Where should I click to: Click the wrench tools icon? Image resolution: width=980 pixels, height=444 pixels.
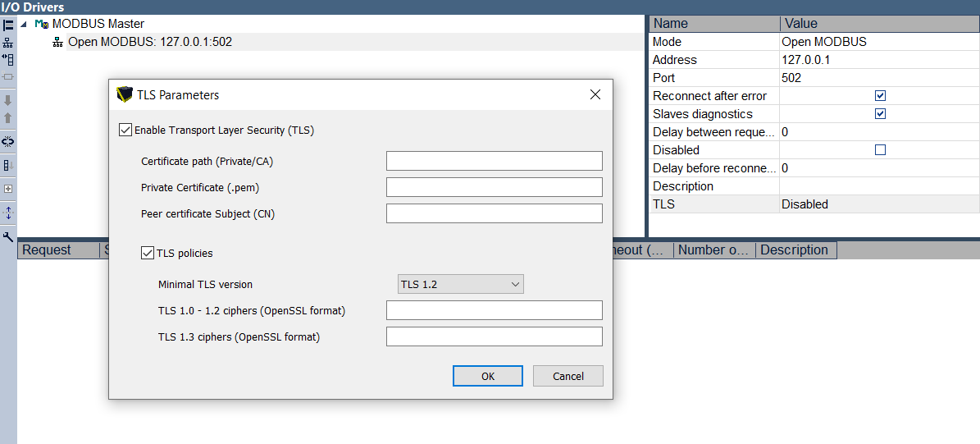point(8,236)
